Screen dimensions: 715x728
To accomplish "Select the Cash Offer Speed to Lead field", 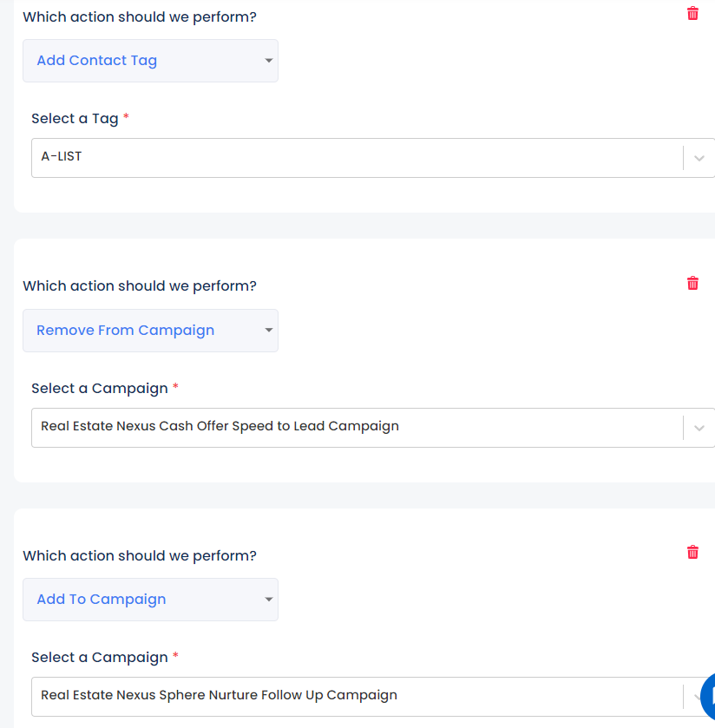I will click(373, 428).
